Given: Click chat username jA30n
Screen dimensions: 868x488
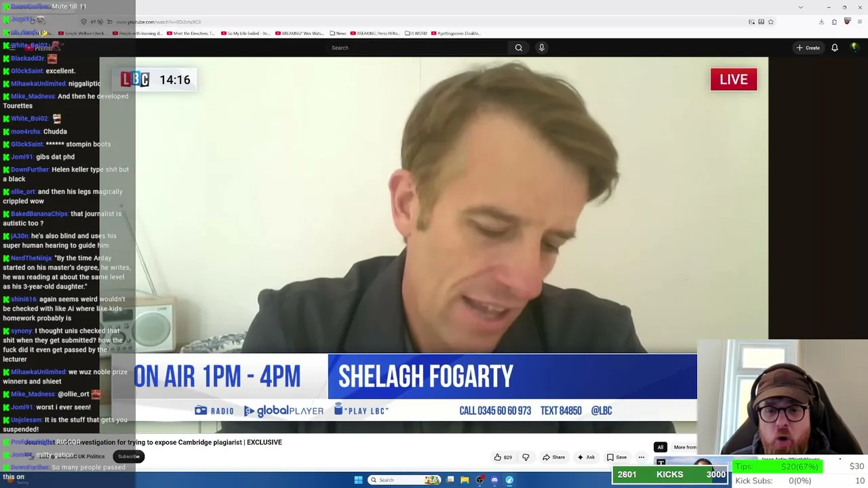Looking at the screenshot, I should point(20,236).
